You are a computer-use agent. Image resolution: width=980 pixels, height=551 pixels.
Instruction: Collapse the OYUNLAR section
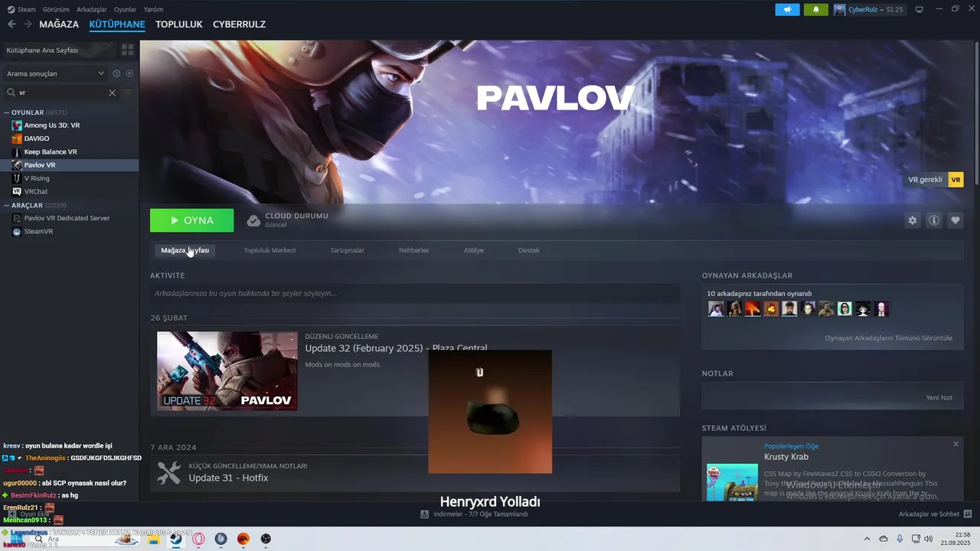(7, 112)
